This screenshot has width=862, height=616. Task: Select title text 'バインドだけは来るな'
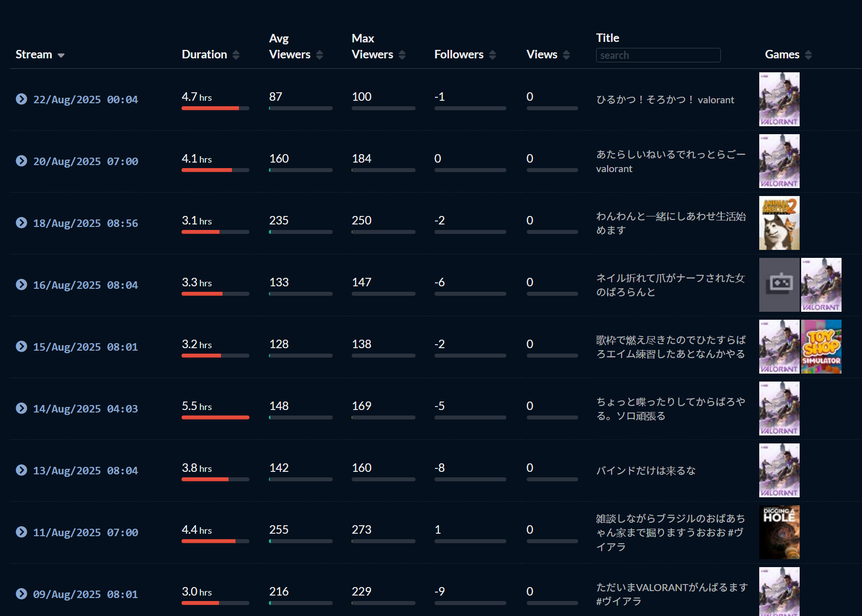[x=646, y=471]
